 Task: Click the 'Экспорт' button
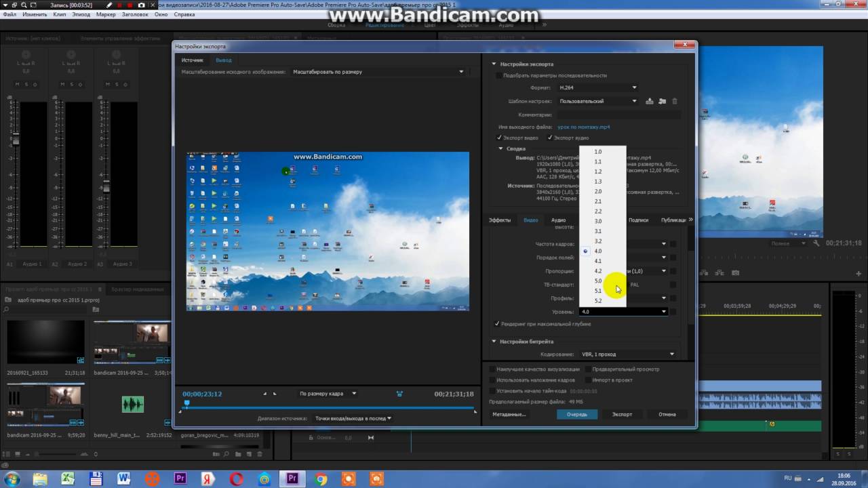pyautogui.click(x=622, y=414)
